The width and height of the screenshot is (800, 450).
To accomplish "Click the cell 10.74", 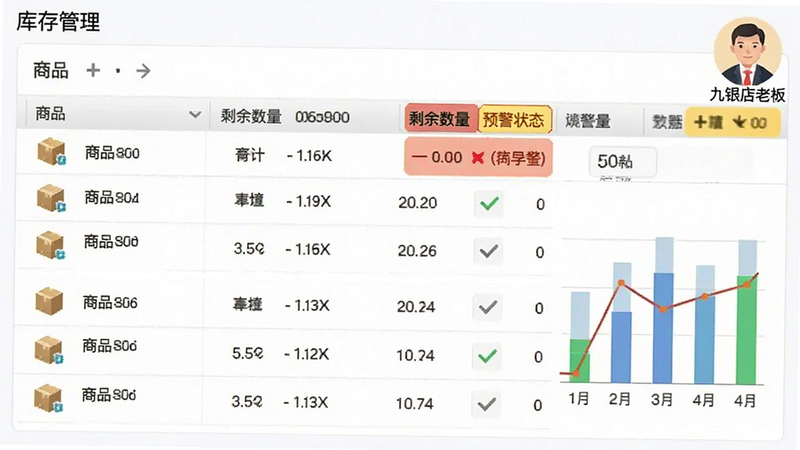I will click(414, 404).
